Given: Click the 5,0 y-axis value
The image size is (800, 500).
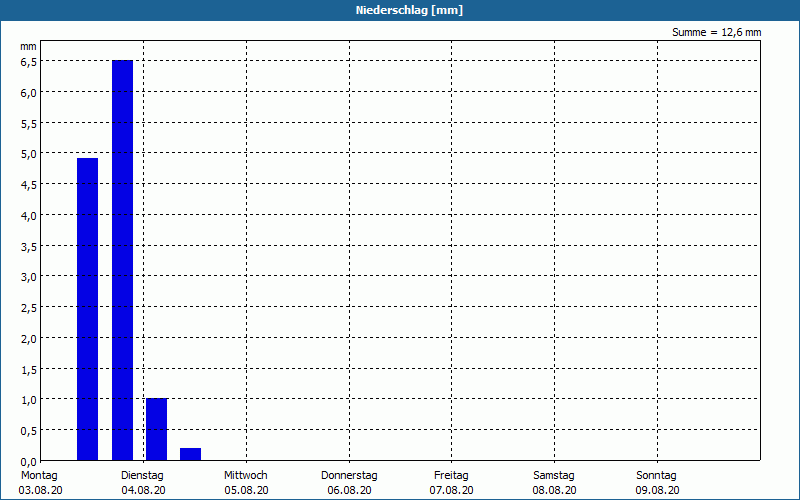Looking at the screenshot, I should click(x=29, y=154).
